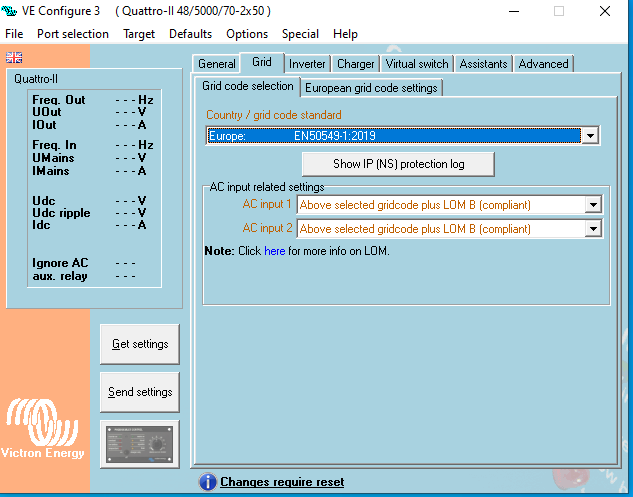
Task: Minimize the VE Configure window
Action: (514, 11)
